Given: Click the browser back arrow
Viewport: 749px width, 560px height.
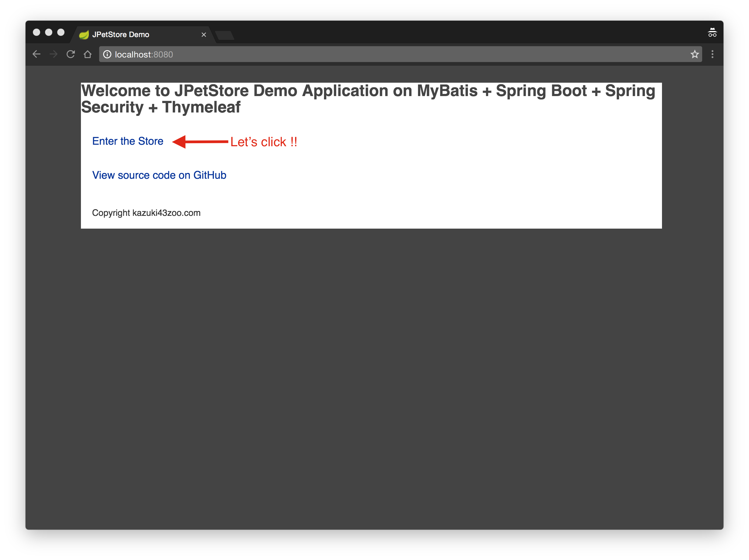Looking at the screenshot, I should (37, 54).
